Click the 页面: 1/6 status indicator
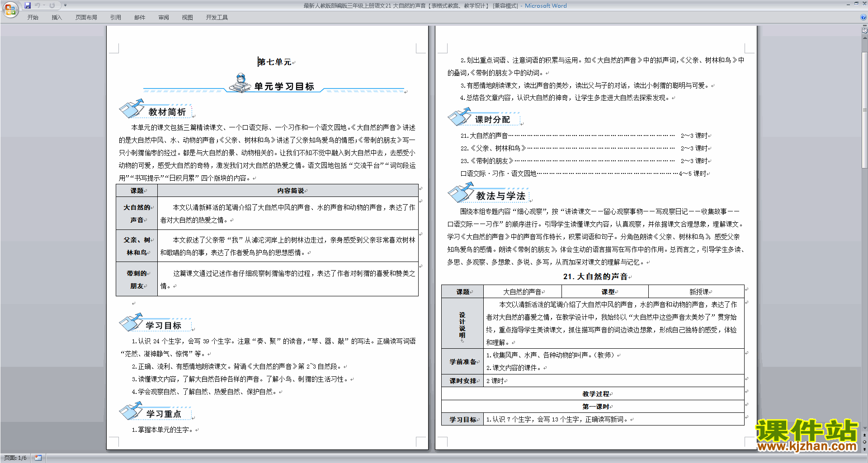This screenshot has height=463, width=868. pyautogui.click(x=15, y=458)
